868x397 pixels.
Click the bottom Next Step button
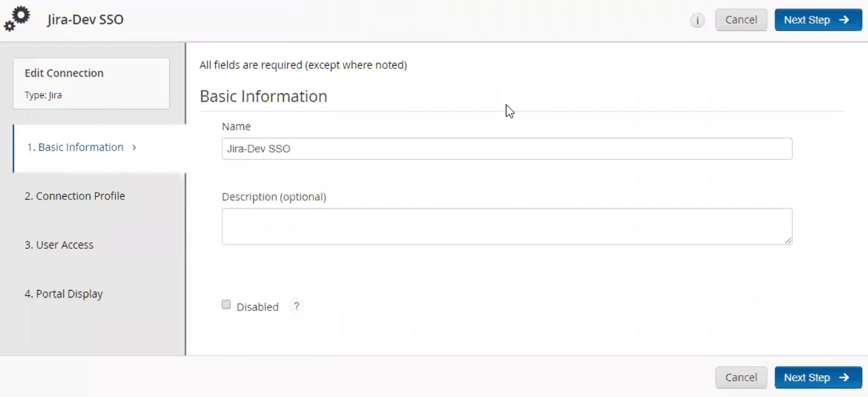818,377
